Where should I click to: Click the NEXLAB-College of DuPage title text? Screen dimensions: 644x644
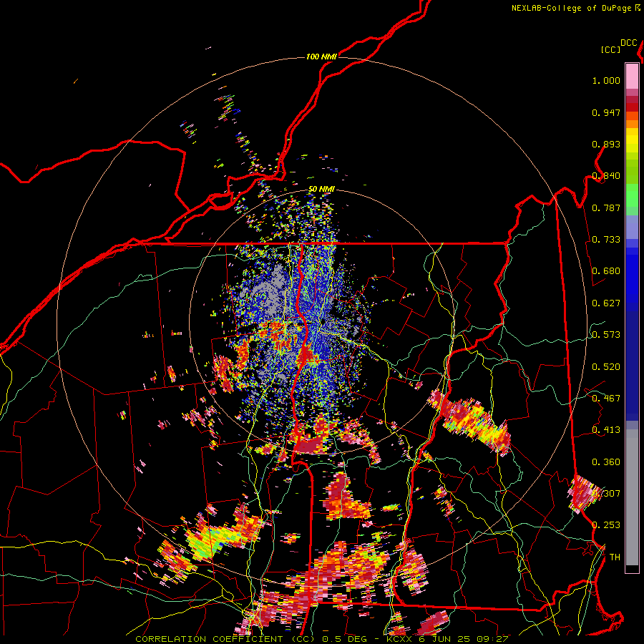point(571,8)
